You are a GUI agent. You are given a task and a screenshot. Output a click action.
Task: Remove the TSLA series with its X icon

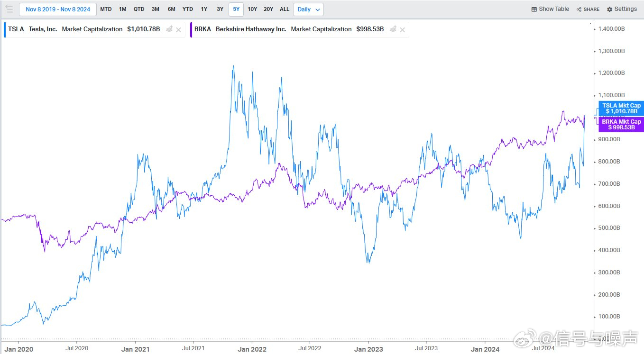(x=178, y=30)
